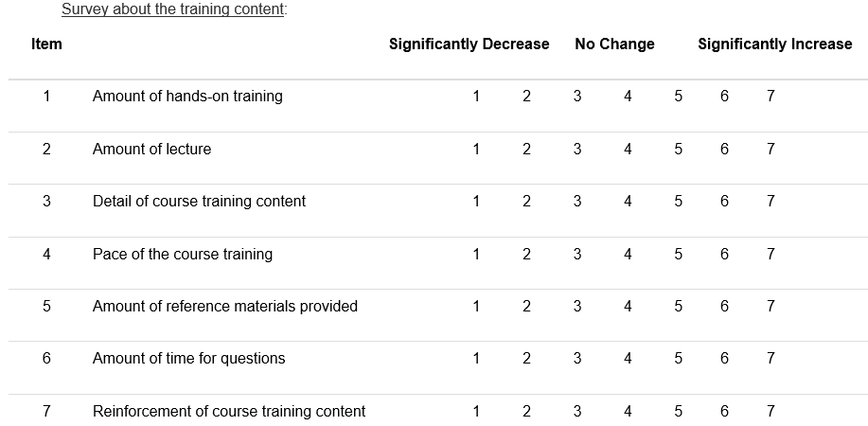
Task: Pick rating 1 for pace of course training
Action: click(x=476, y=254)
